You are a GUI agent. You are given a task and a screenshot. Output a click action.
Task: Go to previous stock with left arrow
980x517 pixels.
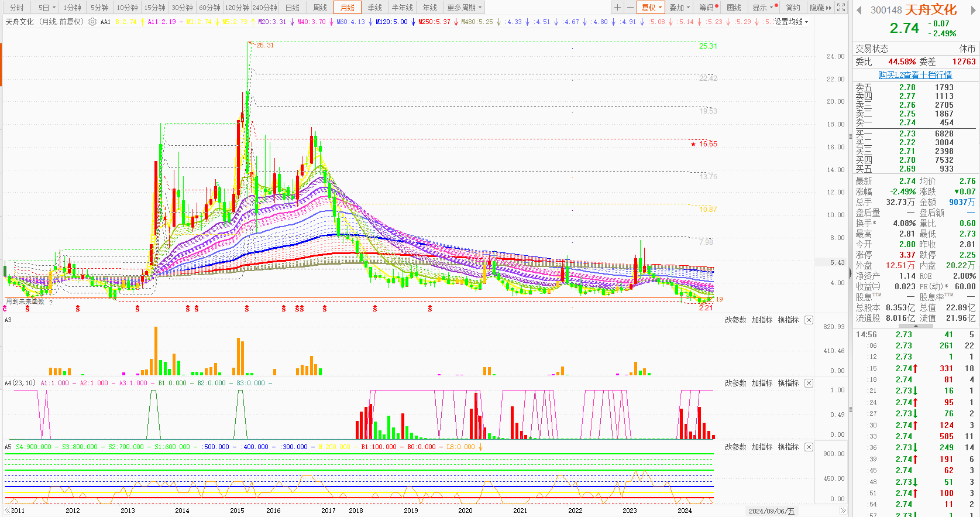pos(859,10)
